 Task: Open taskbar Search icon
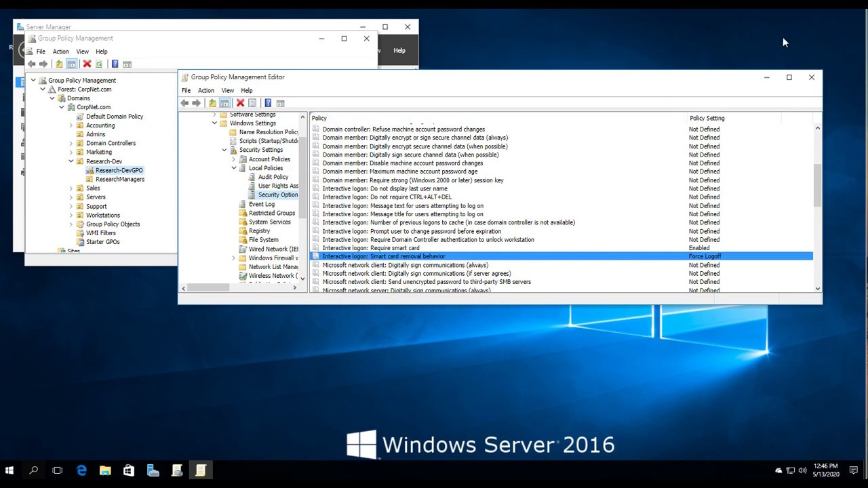[x=33, y=470]
